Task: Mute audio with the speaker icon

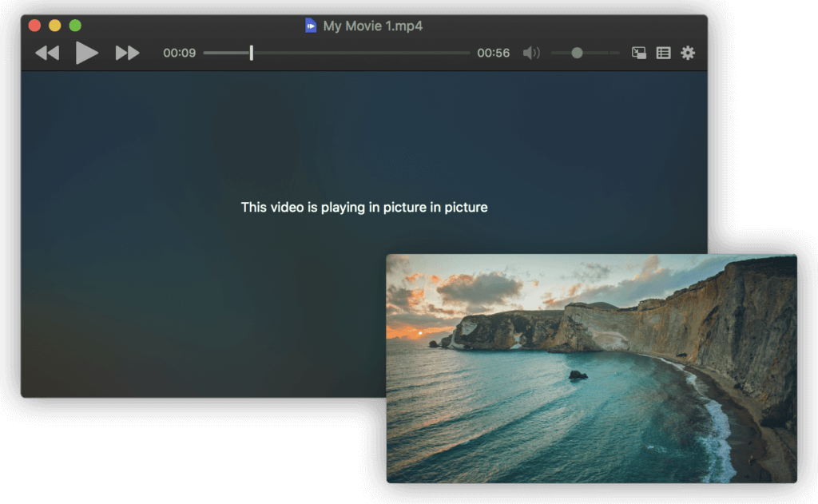Action: click(531, 54)
